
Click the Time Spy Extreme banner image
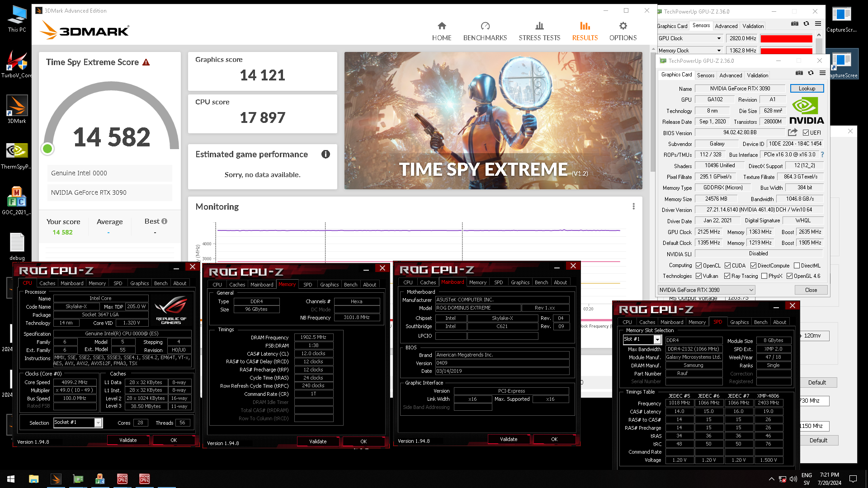pos(493,121)
